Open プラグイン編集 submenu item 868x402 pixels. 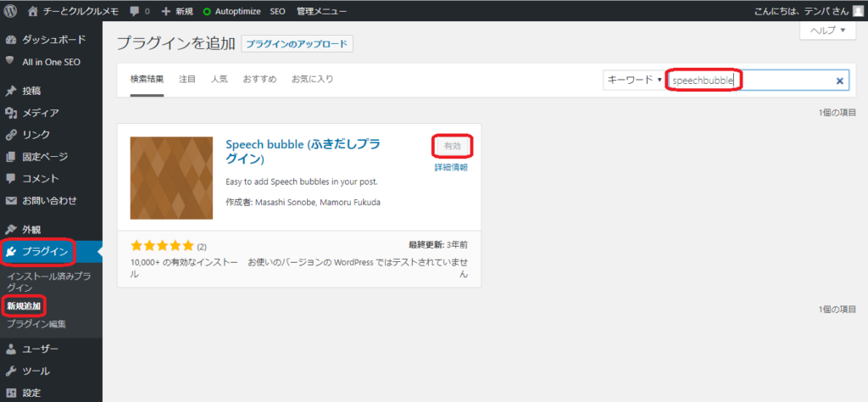(36, 324)
